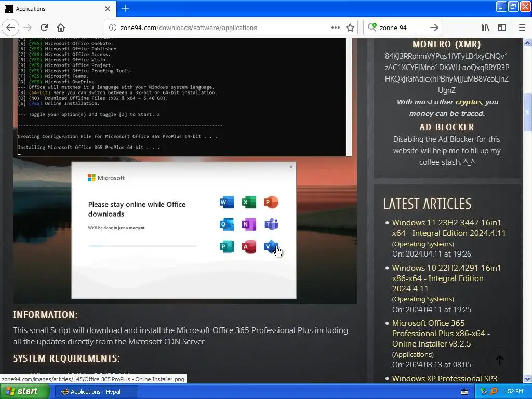532x399 pixels.
Task: Reload the current page
Action: coord(44,28)
